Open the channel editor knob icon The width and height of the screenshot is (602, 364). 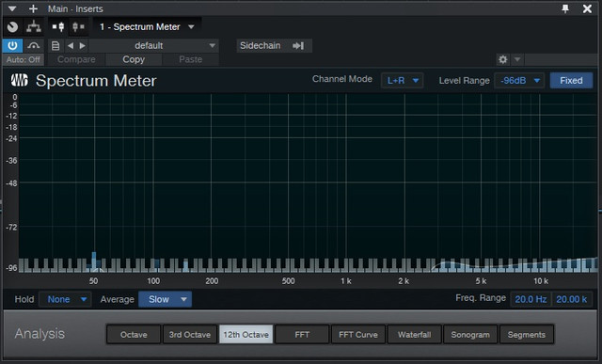[12, 27]
